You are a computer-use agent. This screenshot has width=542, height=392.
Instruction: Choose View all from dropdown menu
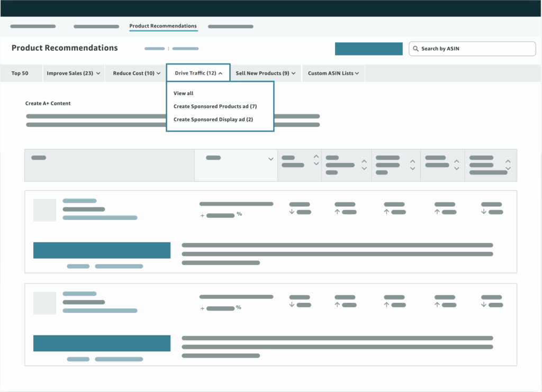[184, 93]
